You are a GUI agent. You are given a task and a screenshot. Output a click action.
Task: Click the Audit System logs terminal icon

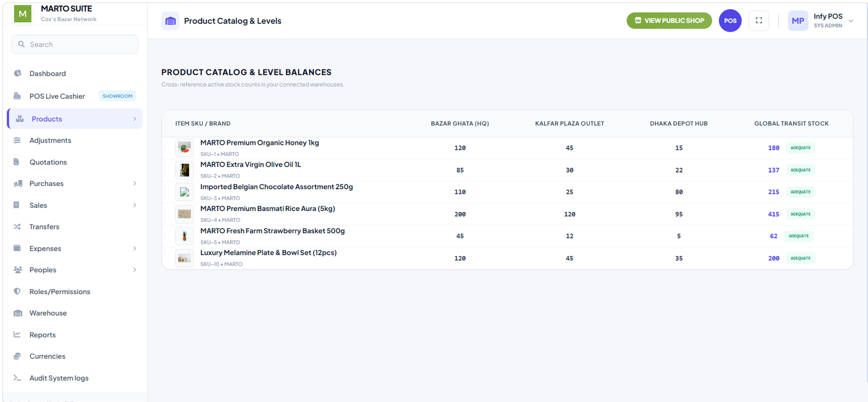(17, 378)
